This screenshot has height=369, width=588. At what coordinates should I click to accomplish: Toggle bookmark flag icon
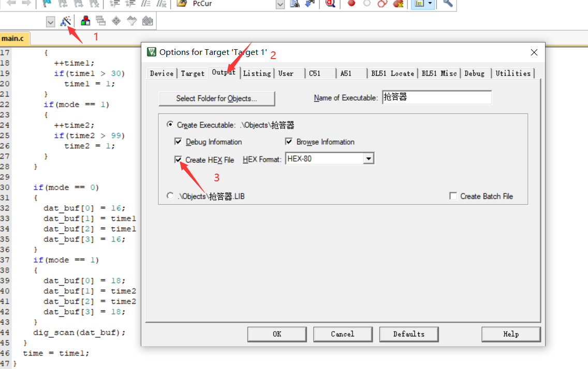click(47, 3)
